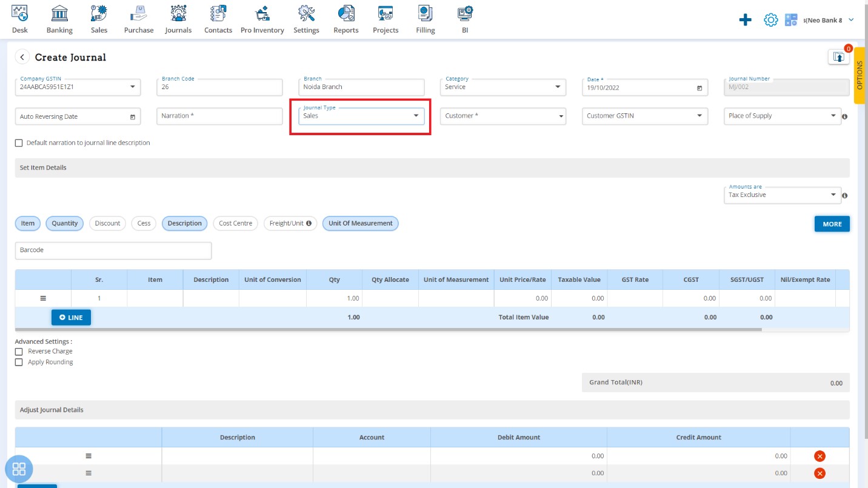Click the Credit Amount column header
This screenshot has width=868, height=488.
click(699, 437)
